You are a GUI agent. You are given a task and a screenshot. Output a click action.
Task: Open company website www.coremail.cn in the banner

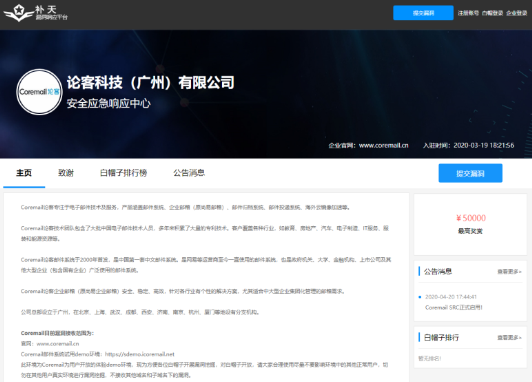(383, 145)
